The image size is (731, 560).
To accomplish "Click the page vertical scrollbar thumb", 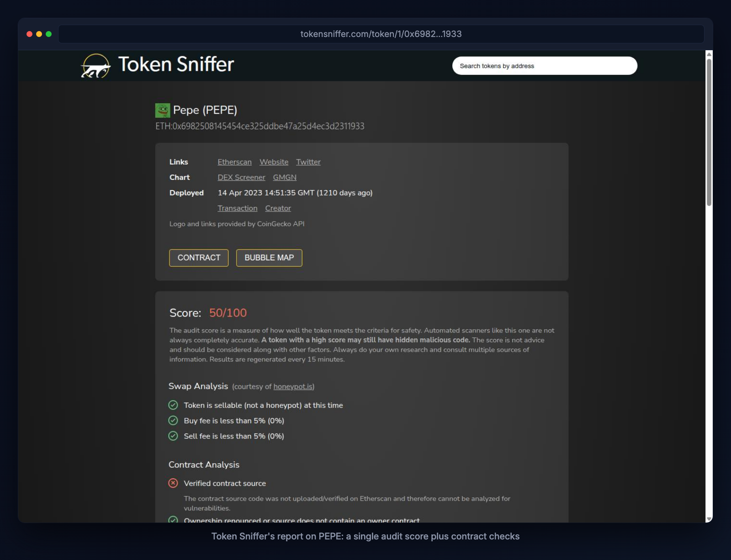I will (709, 132).
